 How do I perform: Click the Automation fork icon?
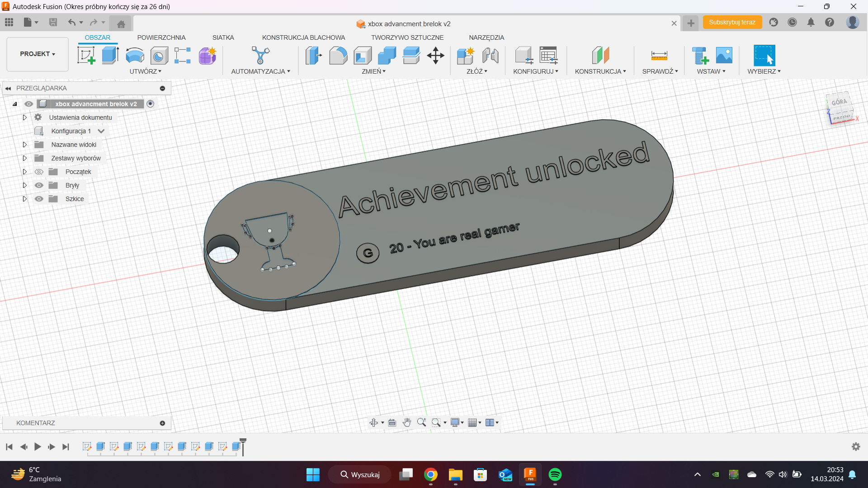coord(260,56)
